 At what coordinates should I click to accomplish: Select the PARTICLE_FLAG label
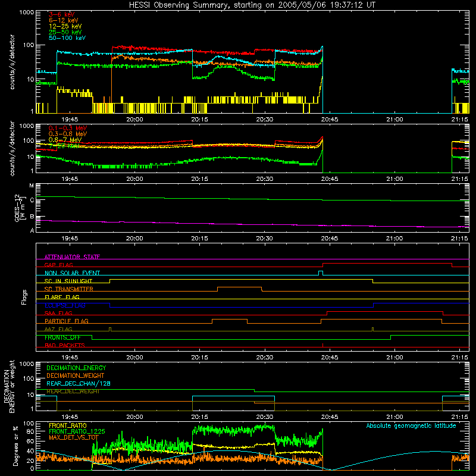(x=67, y=321)
